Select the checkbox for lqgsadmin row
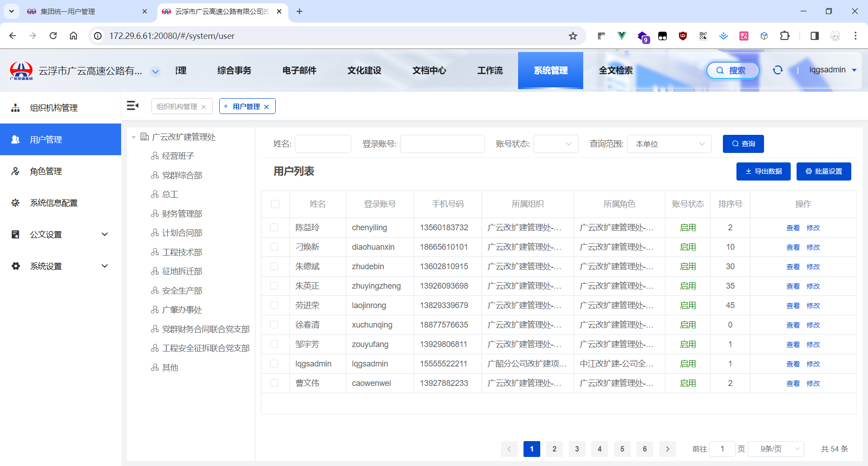Viewport: 868px width, 466px height. 274,364
